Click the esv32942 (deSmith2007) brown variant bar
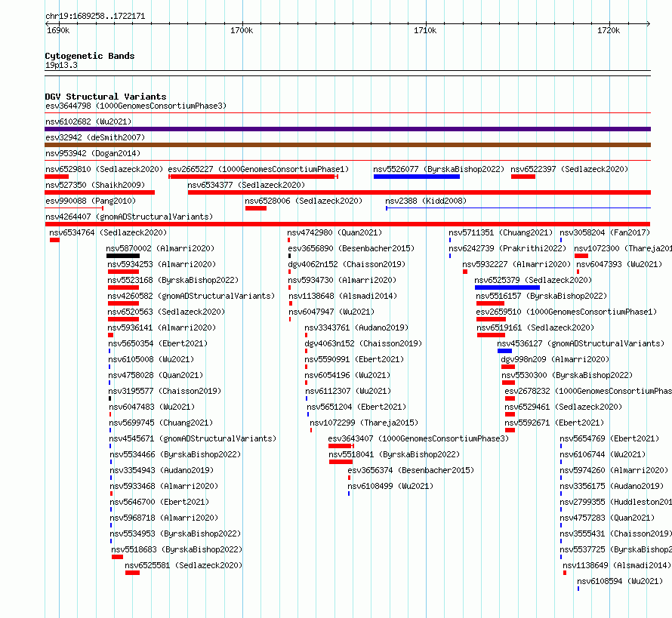Viewport: 672px width, 618px height. [347, 145]
